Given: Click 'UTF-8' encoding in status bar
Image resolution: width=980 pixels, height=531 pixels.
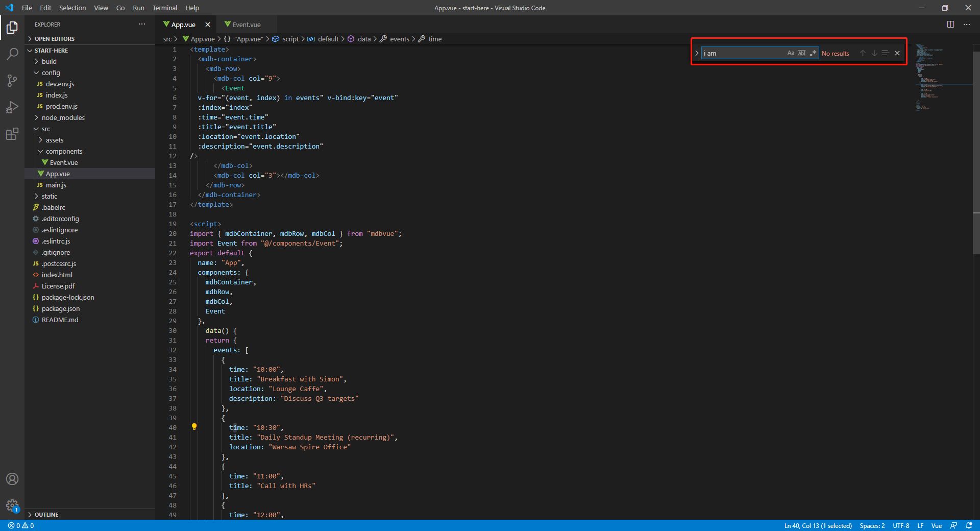Looking at the screenshot, I should tap(901, 525).
